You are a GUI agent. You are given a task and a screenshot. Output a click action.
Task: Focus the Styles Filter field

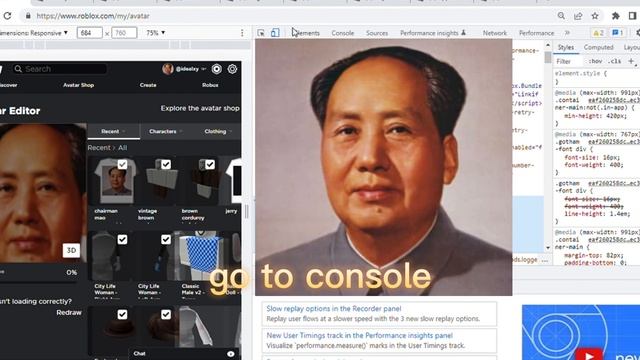[568, 61]
